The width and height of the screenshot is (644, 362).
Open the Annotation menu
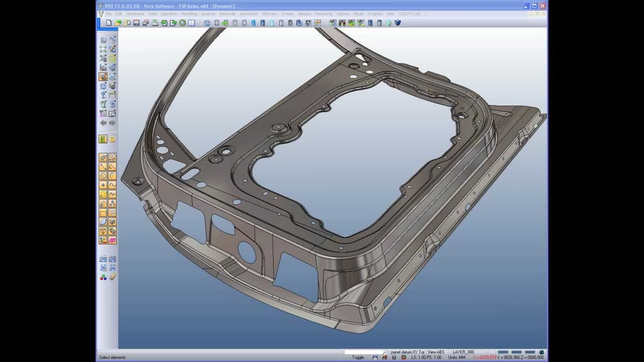(249, 14)
